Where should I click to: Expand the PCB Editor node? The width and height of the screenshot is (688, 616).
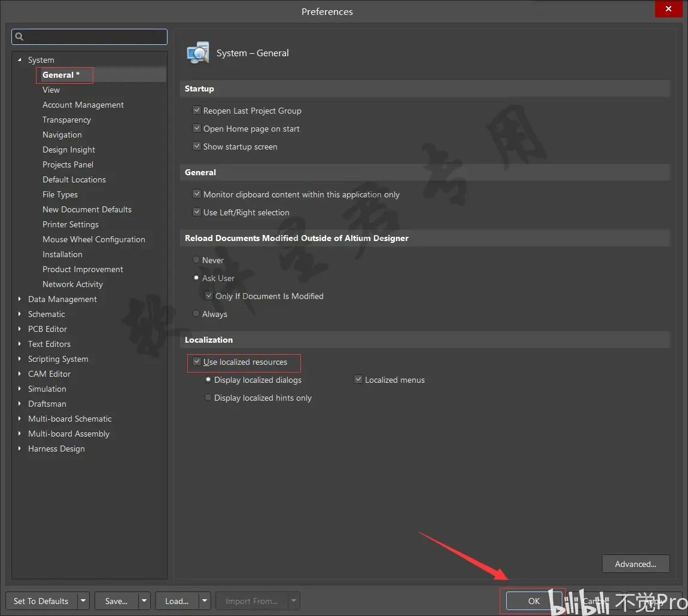[19, 328]
